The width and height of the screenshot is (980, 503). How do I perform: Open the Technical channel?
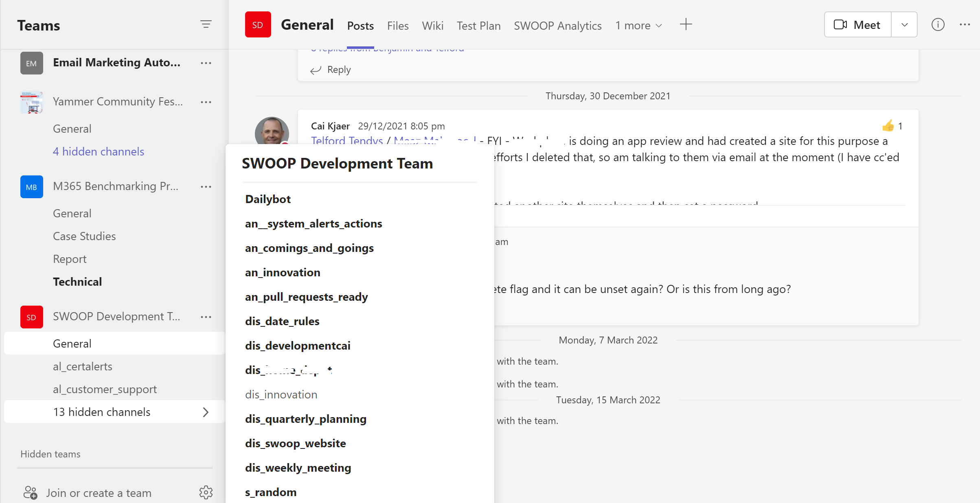click(77, 282)
